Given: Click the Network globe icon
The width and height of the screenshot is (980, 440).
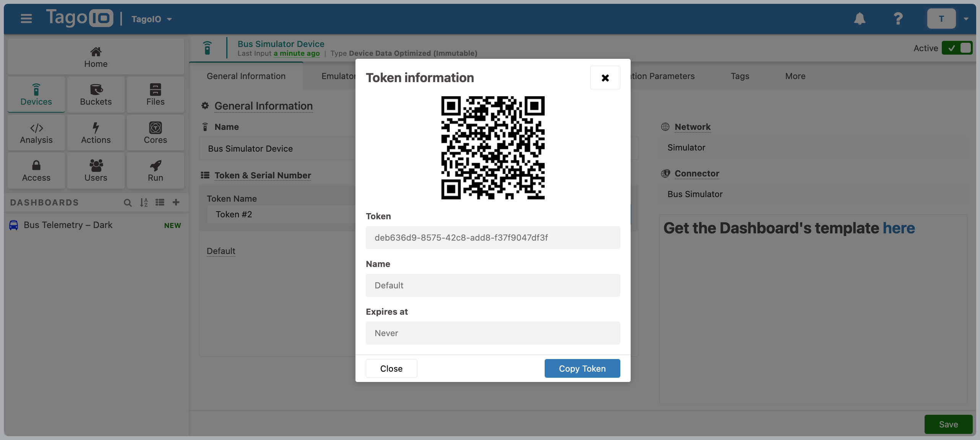Looking at the screenshot, I should coord(665,127).
